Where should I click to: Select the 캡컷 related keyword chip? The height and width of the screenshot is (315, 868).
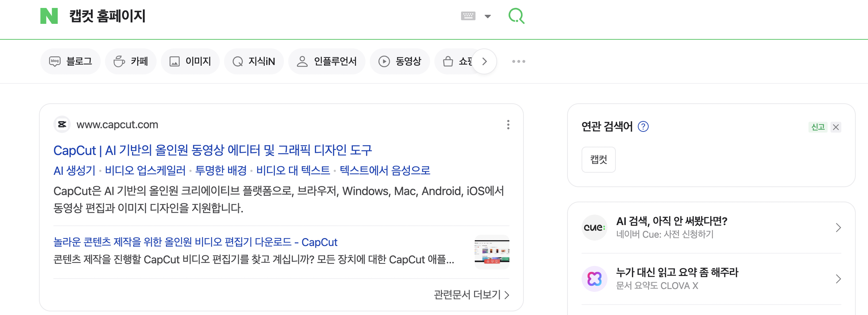tap(599, 160)
